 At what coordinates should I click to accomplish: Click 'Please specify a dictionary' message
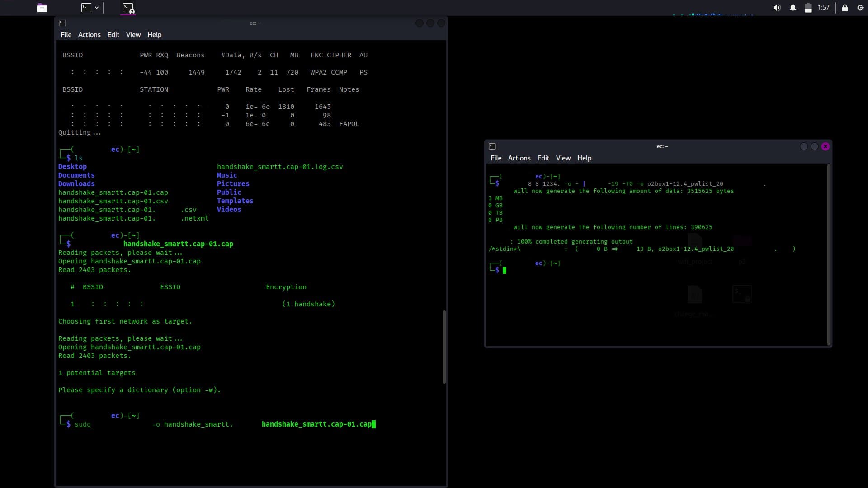click(140, 390)
